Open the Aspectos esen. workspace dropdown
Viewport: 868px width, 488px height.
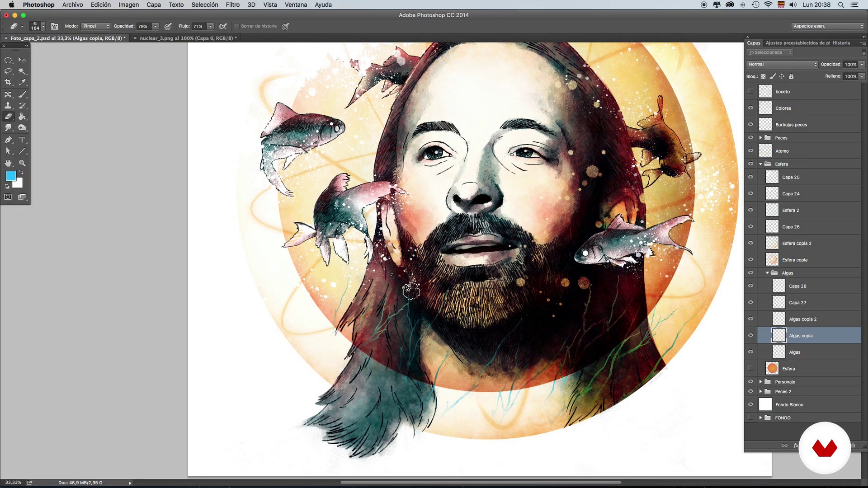point(828,26)
